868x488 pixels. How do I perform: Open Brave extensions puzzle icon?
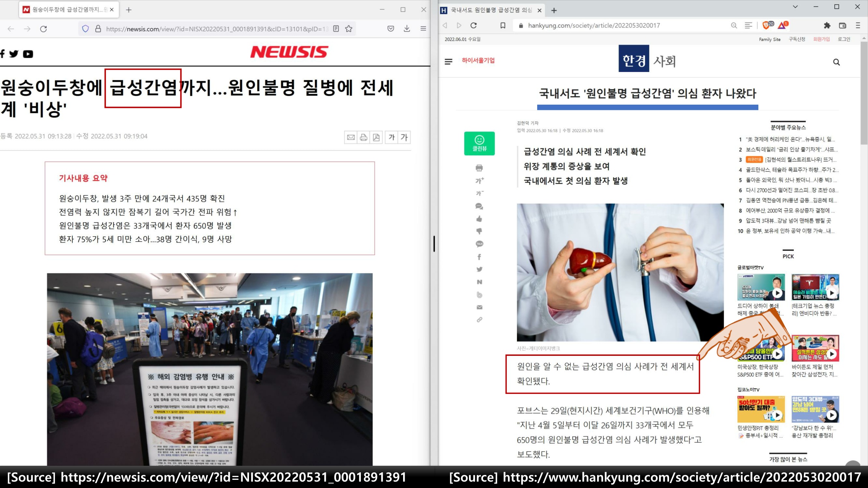(x=827, y=25)
